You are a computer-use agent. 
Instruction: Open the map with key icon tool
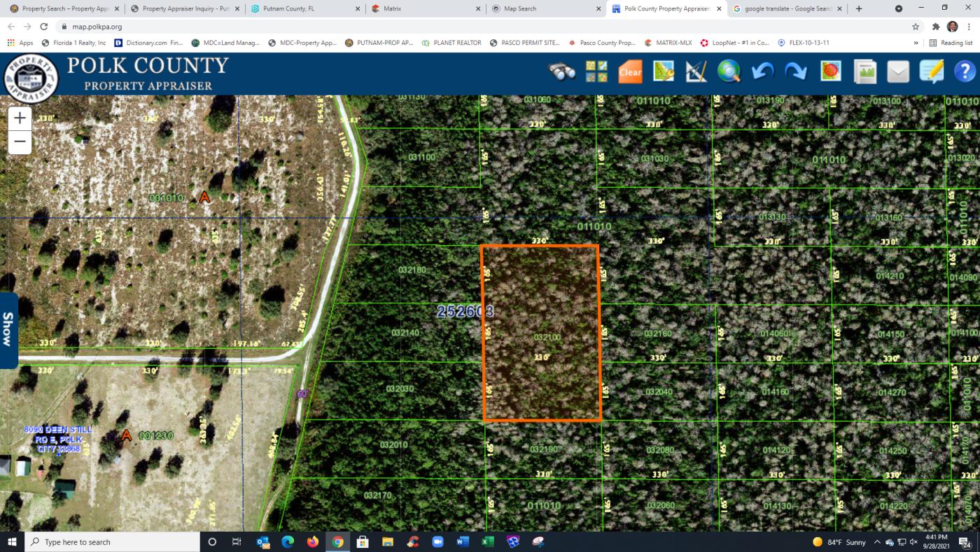click(x=663, y=71)
